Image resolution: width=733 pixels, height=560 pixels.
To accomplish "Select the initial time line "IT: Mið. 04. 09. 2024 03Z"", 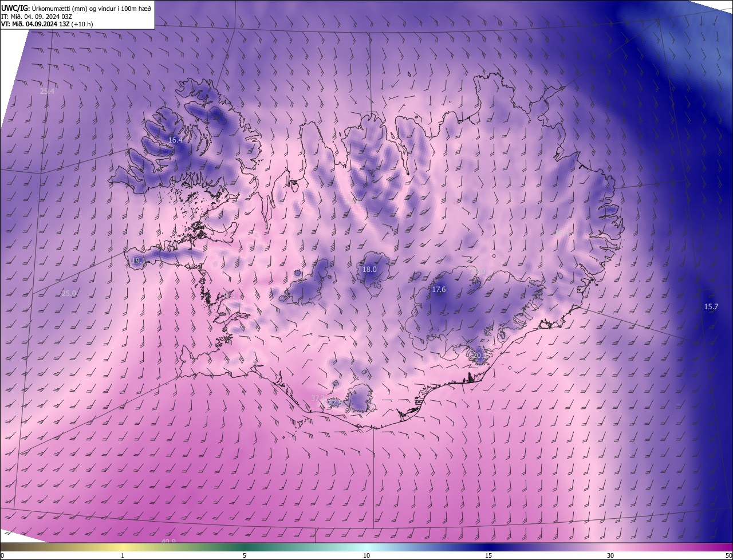I will coord(37,16).
